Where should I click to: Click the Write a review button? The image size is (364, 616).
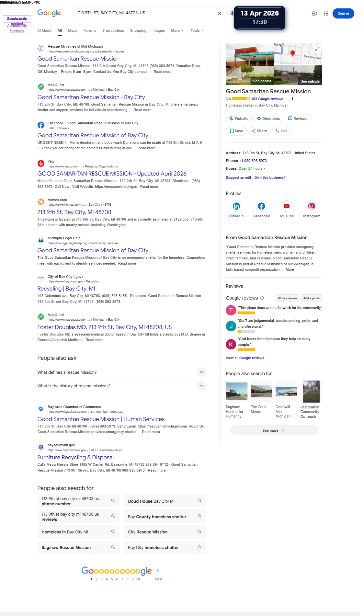(x=287, y=298)
